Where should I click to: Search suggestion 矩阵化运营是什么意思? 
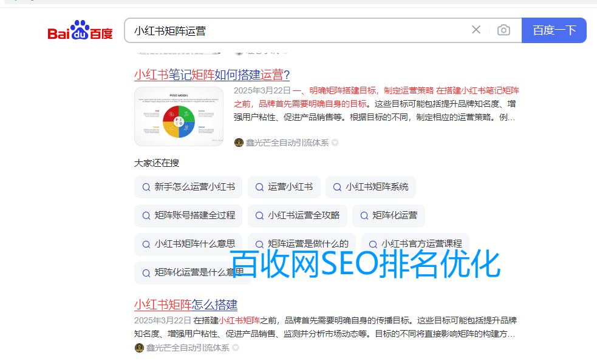point(193,272)
